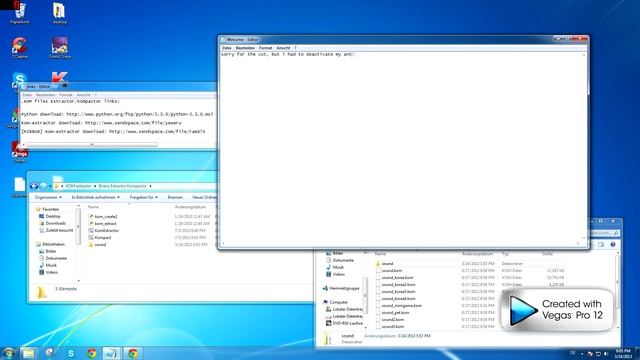Image resolution: width=640 pixels, height=360 pixels.
Task: Toggle the preview pane in the sound Explorer window
Action: click(601, 244)
